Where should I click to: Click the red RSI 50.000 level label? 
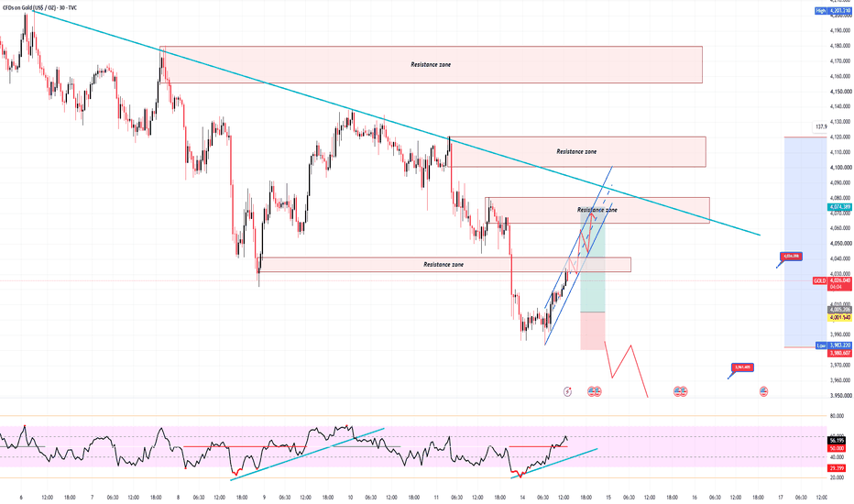coord(836,448)
